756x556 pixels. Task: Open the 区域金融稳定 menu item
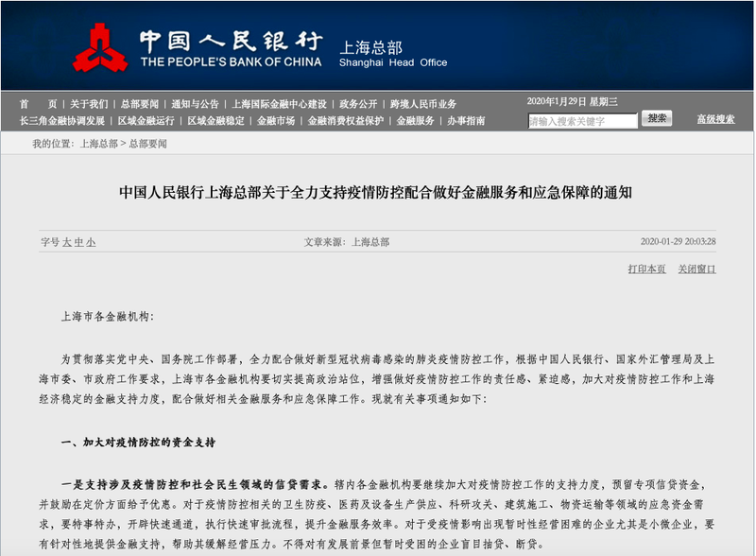(x=216, y=121)
